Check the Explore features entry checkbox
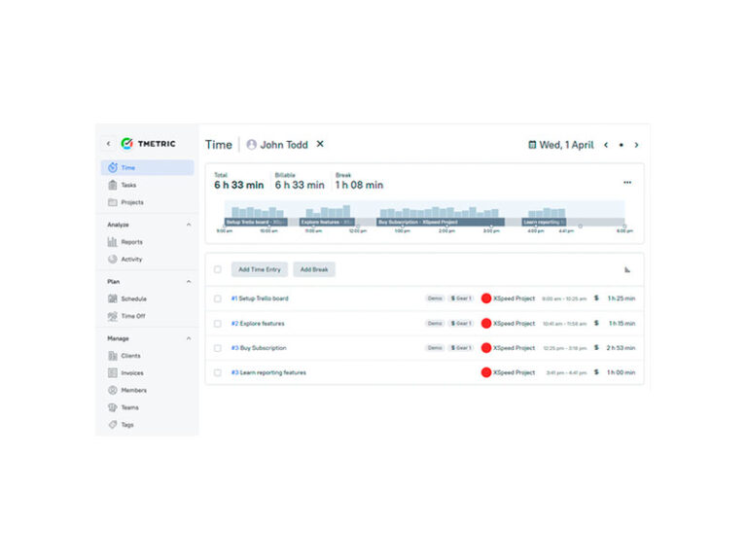 218,324
